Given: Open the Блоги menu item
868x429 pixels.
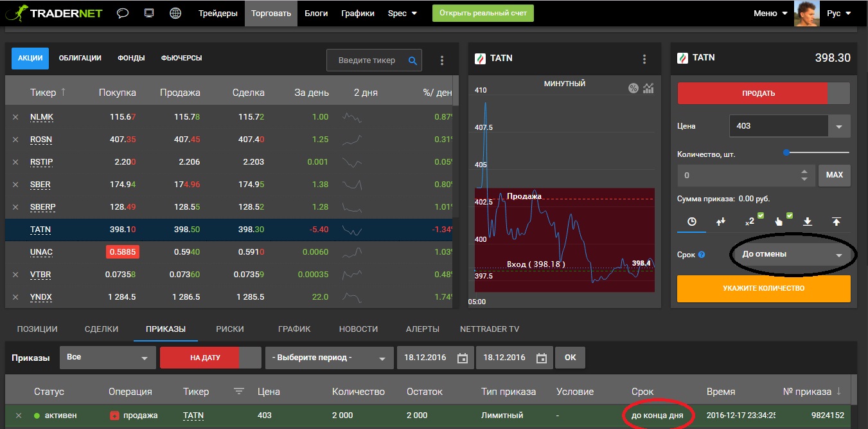Looking at the screenshot, I should (x=316, y=13).
